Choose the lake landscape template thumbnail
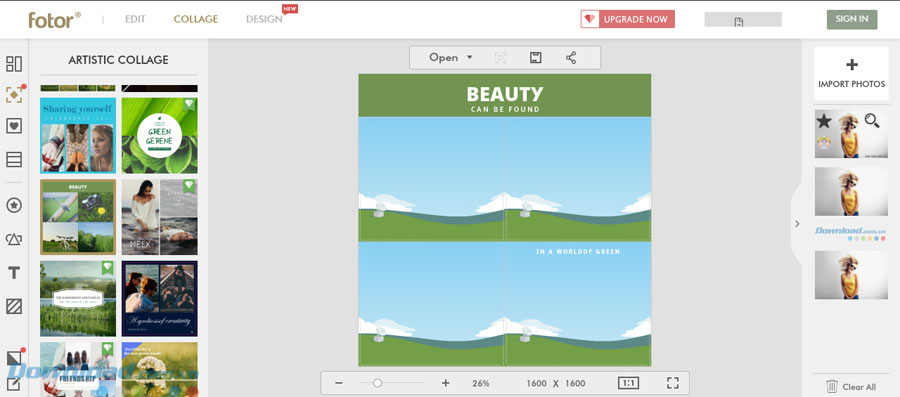The height and width of the screenshot is (397, 900). click(78, 298)
